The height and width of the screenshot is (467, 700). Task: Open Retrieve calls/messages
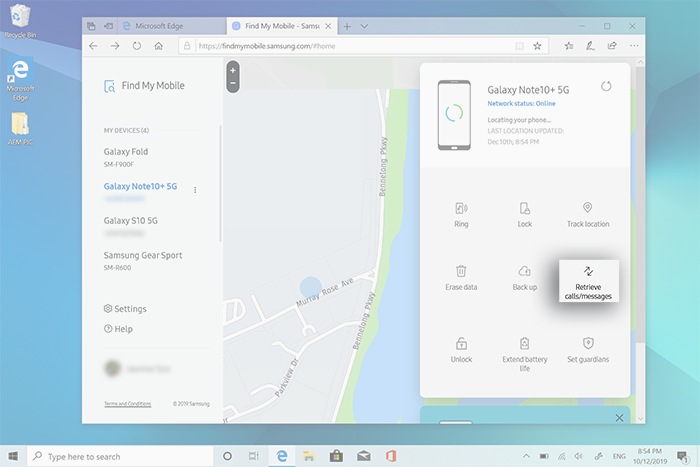click(588, 281)
